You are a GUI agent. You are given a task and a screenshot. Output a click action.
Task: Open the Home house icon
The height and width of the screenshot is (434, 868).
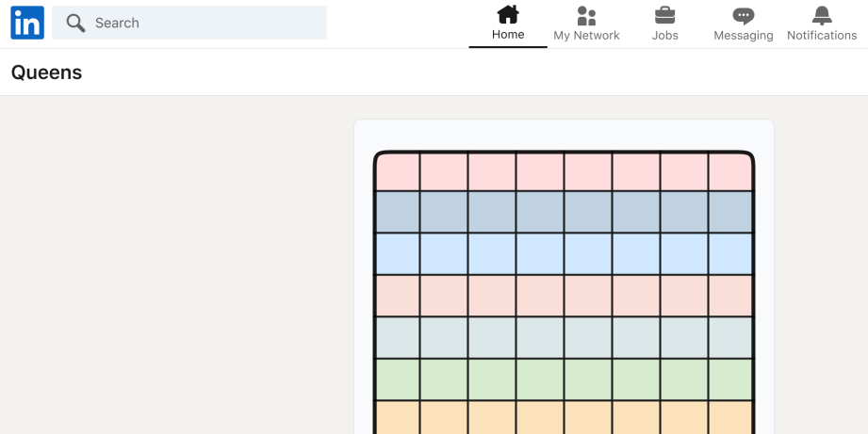tap(508, 14)
